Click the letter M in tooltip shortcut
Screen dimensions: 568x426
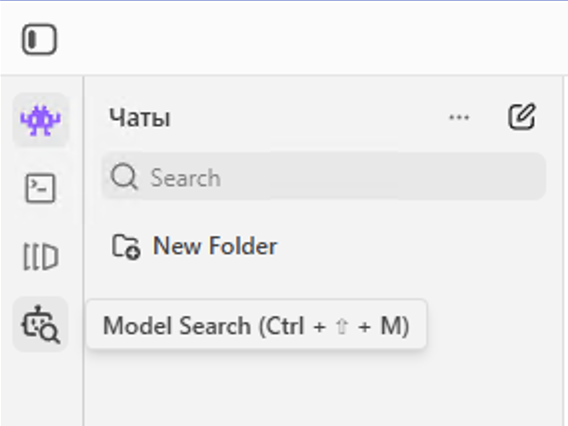(x=389, y=325)
